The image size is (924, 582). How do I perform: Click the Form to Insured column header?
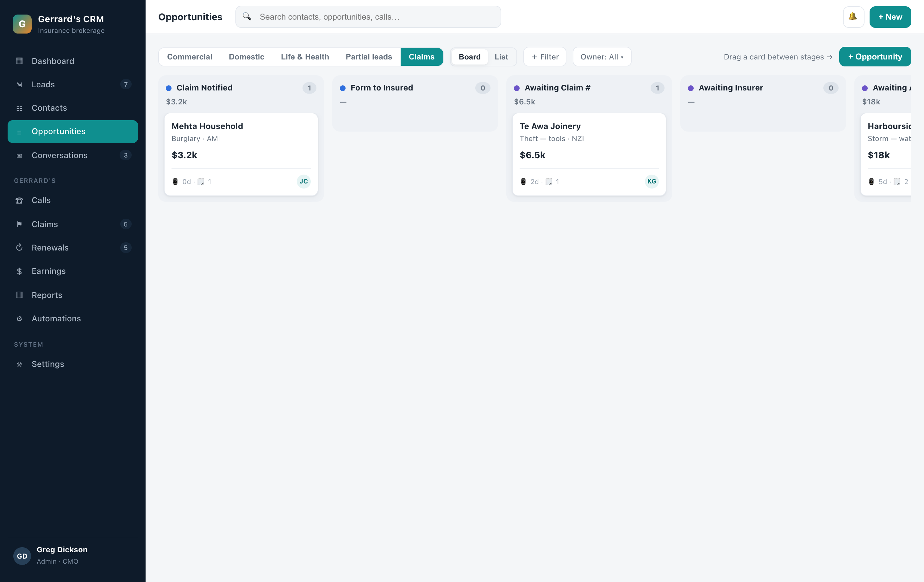(381, 88)
